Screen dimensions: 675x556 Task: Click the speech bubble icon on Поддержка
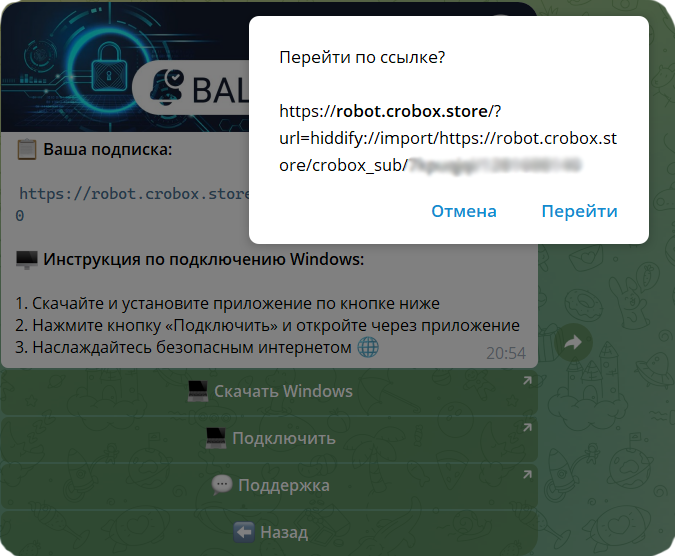[x=222, y=485]
